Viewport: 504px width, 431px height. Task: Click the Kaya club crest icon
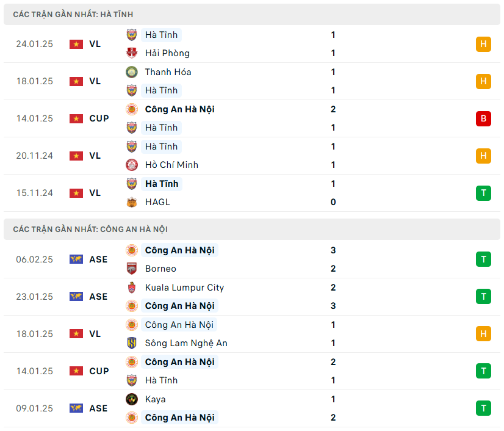coord(132,399)
